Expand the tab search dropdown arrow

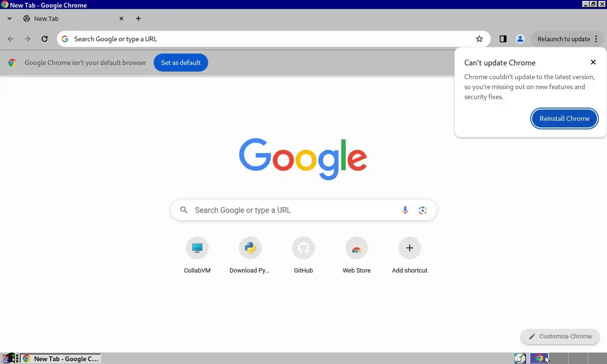tap(9, 18)
